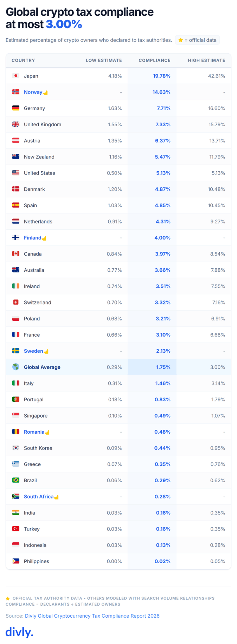Click the Norway flag icon

tap(16, 92)
